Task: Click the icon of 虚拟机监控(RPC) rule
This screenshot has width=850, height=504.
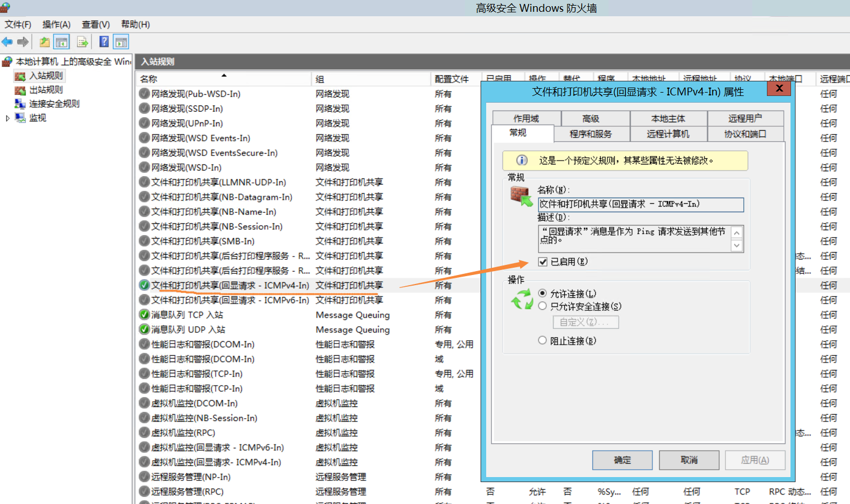Action: pos(144,433)
